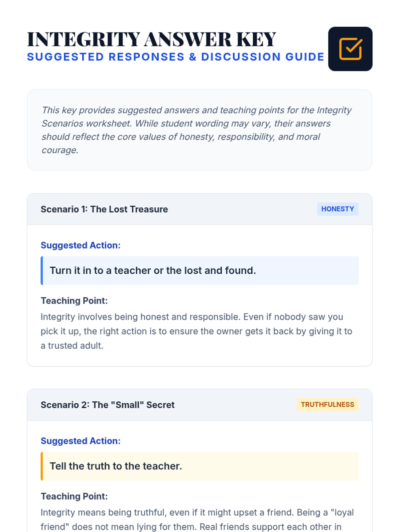Open the Scenario 2: The "Small" Secret header
This screenshot has width=399, height=532.
(199, 405)
